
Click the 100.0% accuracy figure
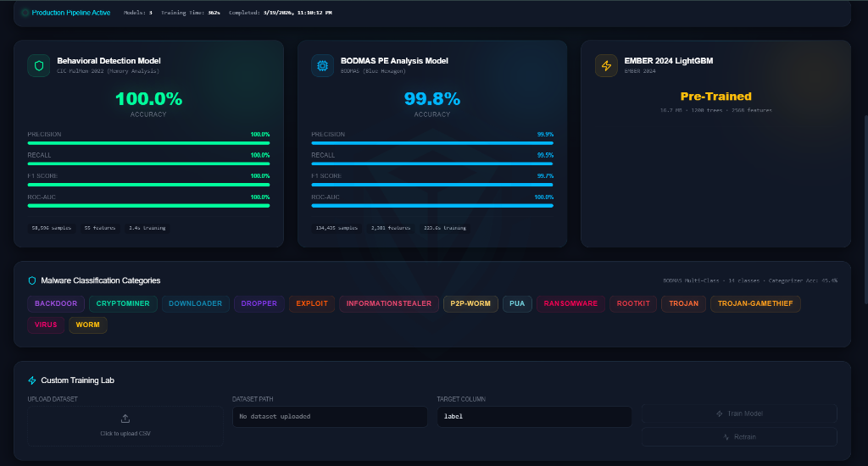point(148,99)
